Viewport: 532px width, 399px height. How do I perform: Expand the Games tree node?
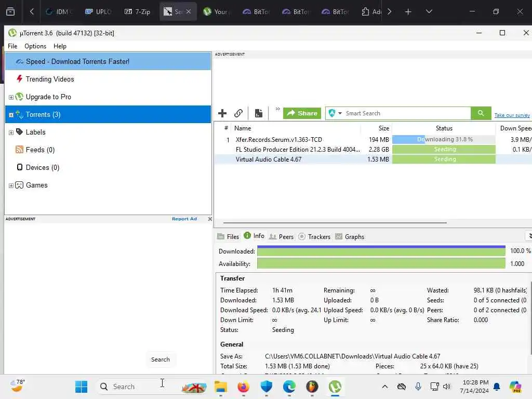click(11, 185)
